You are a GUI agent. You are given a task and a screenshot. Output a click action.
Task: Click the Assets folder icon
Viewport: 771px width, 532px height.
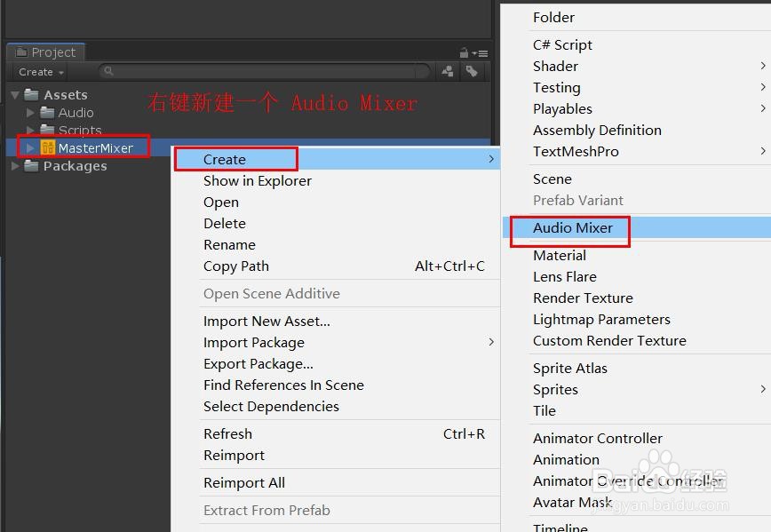point(31,94)
